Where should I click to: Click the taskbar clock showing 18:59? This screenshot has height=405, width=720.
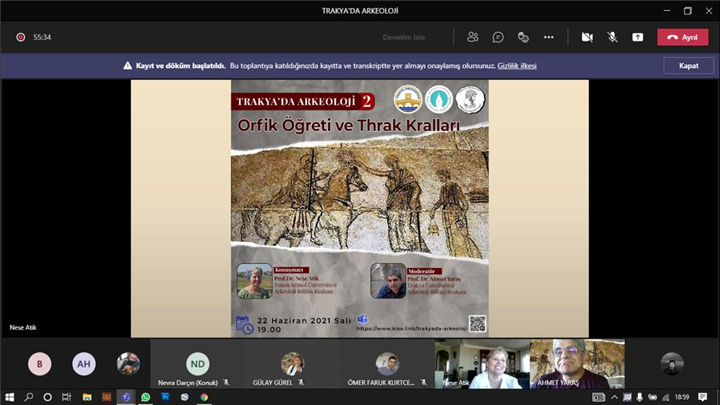[x=682, y=397]
